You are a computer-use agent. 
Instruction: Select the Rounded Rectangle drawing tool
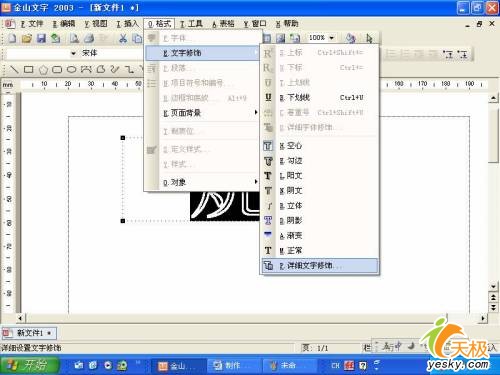coord(57,69)
